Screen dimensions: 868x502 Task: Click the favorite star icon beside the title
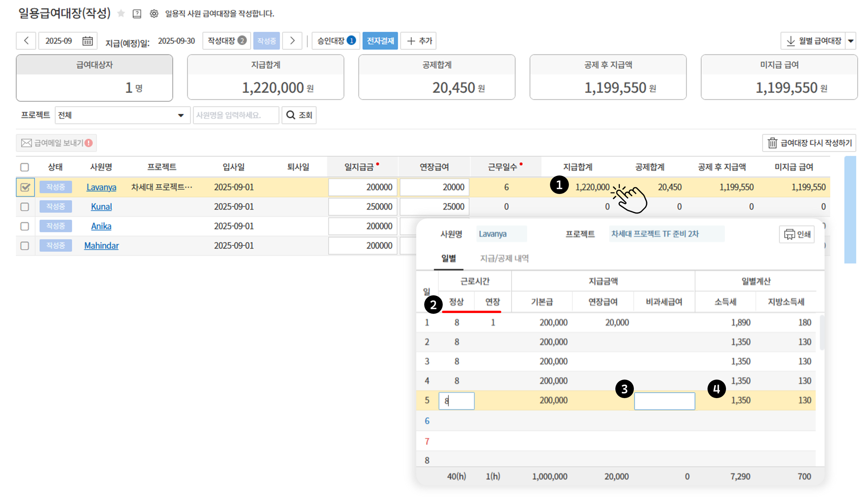[121, 14]
